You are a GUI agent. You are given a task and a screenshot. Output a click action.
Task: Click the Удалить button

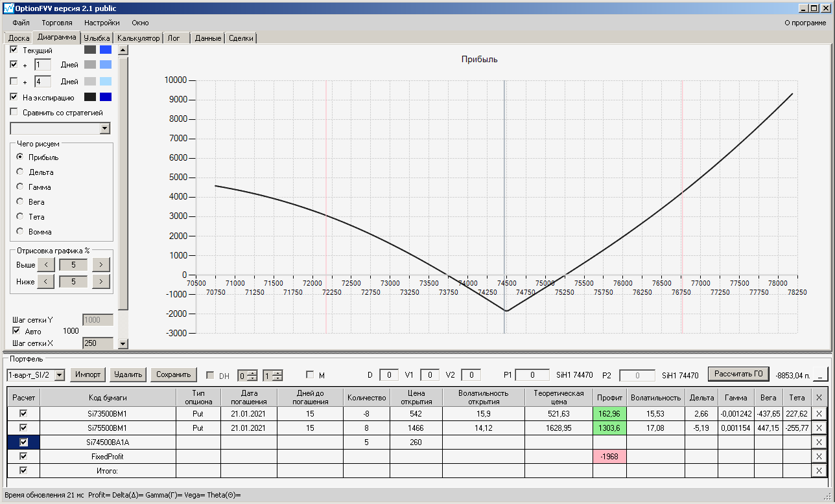[x=128, y=374]
